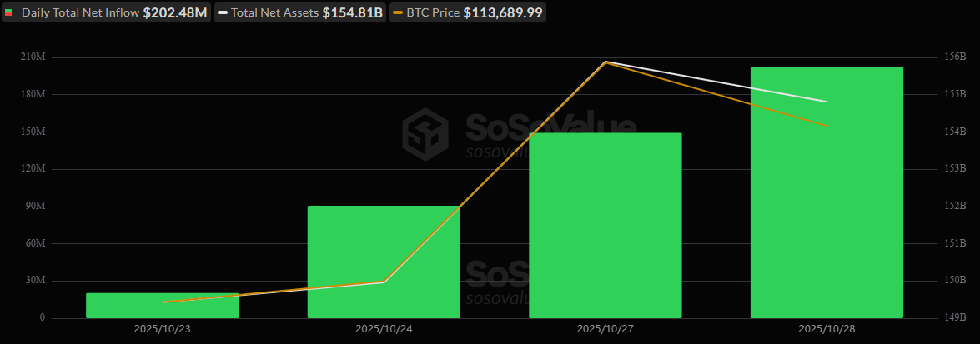Select the green bar for 2025/10/24
The image size is (980, 344).
[x=384, y=262]
